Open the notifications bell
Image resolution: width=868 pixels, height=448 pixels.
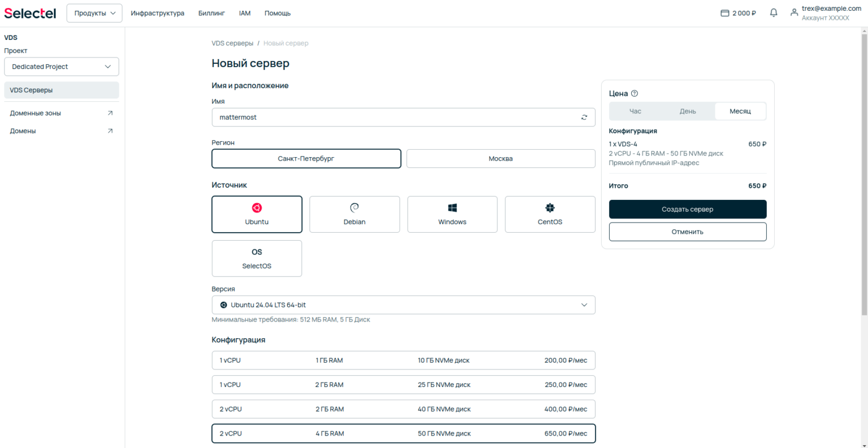pyautogui.click(x=774, y=13)
